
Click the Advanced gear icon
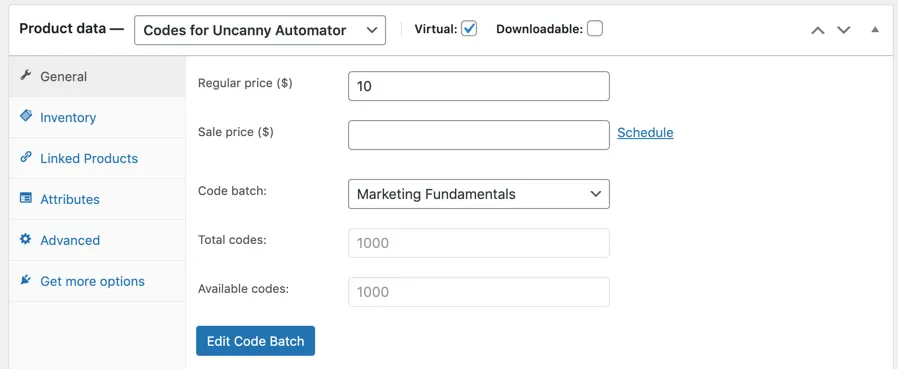coord(25,239)
